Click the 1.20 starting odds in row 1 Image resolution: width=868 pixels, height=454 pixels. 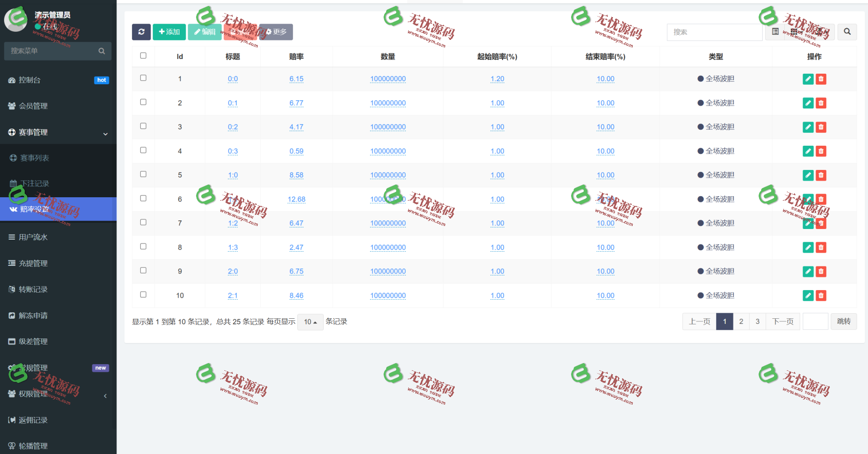click(x=498, y=79)
